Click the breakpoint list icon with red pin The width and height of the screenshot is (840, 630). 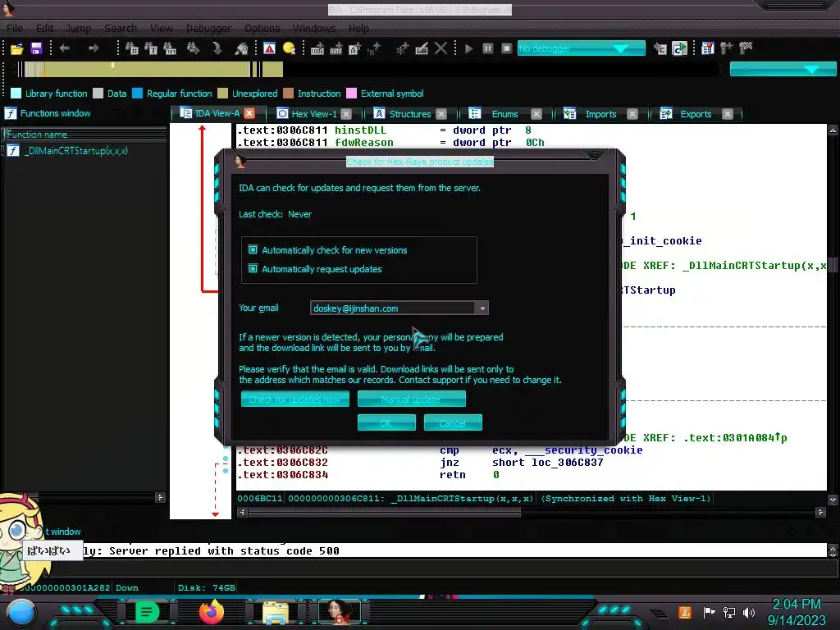pos(708,48)
